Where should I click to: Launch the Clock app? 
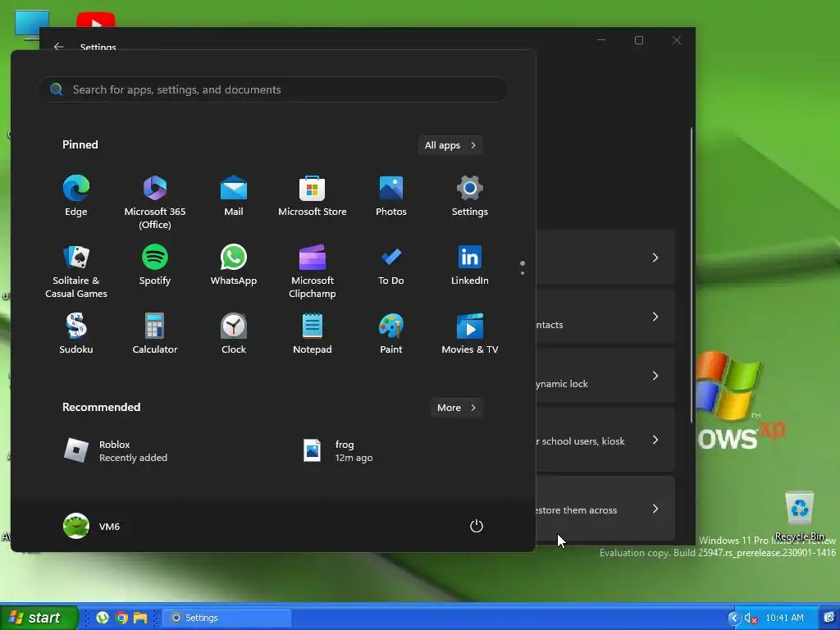(234, 333)
